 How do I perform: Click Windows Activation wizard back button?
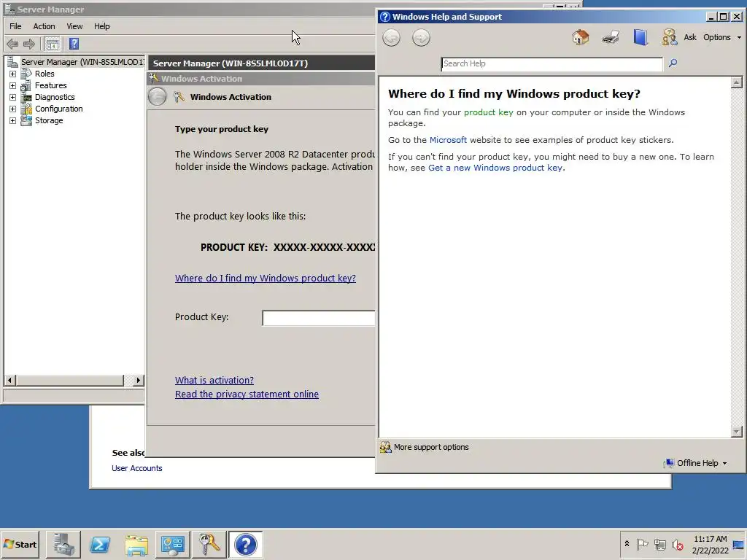point(158,97)
